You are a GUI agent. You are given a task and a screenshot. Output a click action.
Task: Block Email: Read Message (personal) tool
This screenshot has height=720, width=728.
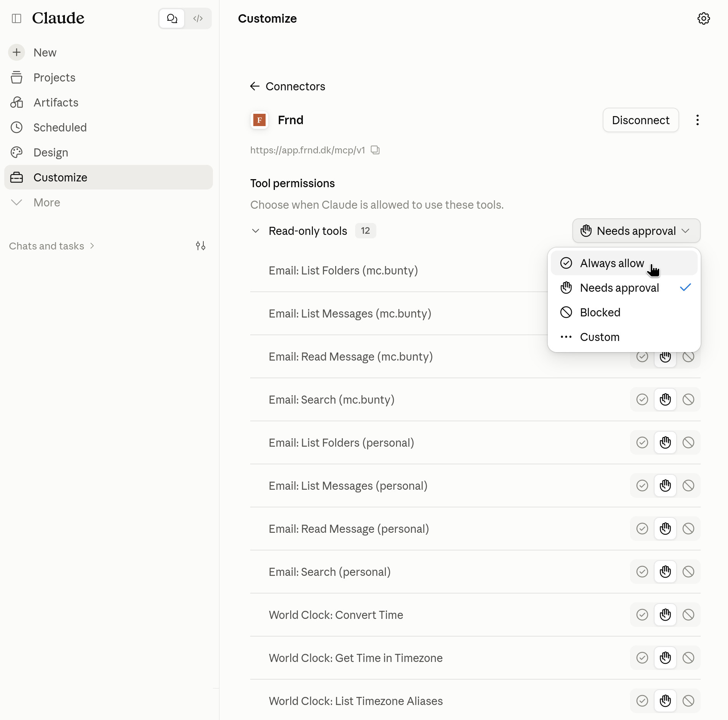(688, 529)
